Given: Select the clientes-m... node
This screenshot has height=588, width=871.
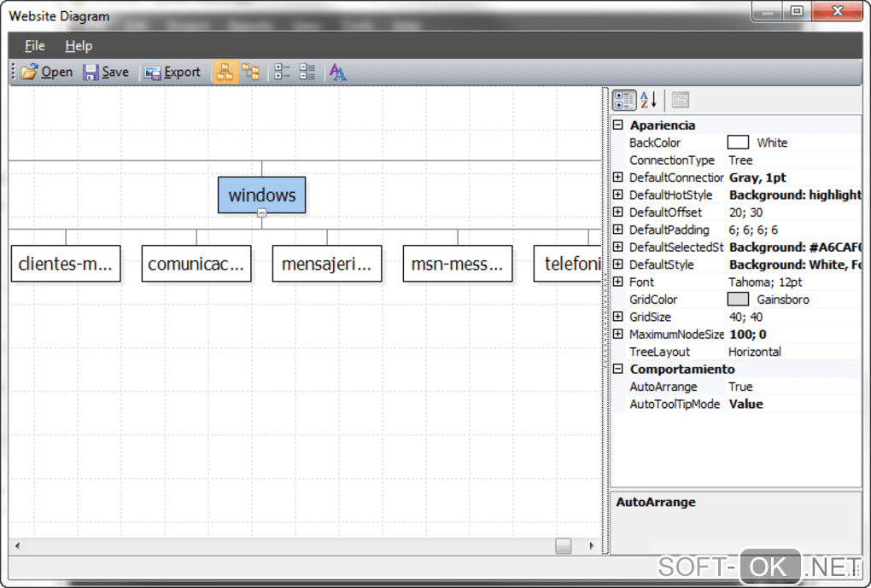Looking at the screenshot, I should tap(66, 264).
